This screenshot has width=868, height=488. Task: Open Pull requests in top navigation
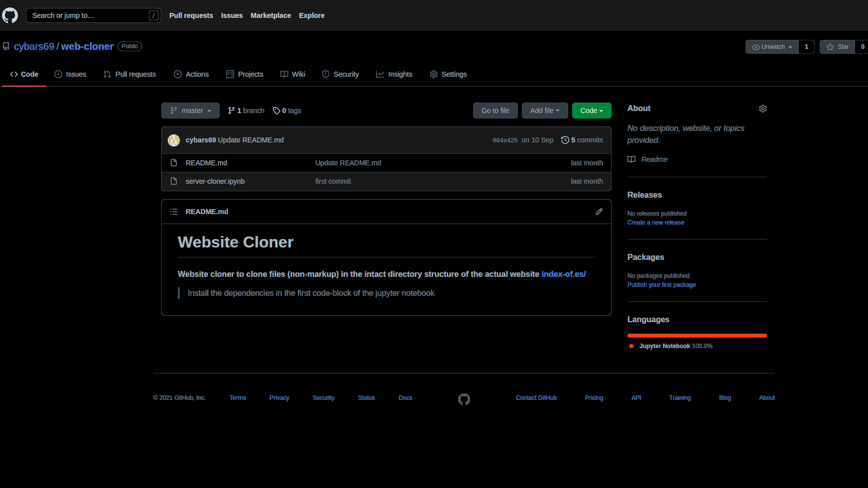click(191, 15)
